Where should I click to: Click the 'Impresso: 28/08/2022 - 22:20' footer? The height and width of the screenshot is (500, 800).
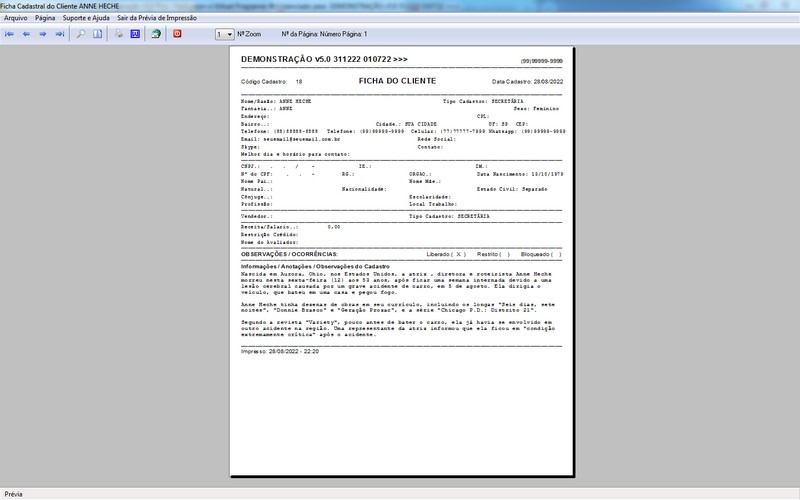pyautogui.click(x=280, y=352)
